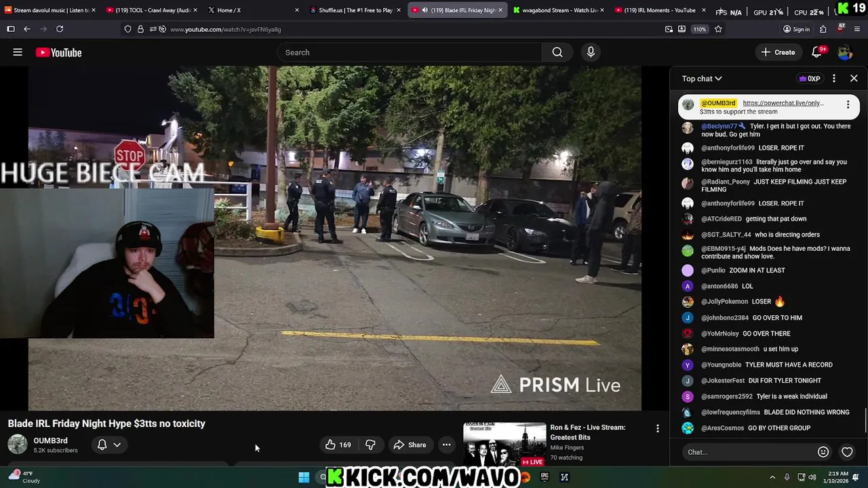Click the 0XP badge button in chat
The height and width of the screenshot is (488, 868).
(x=810, y=79)
